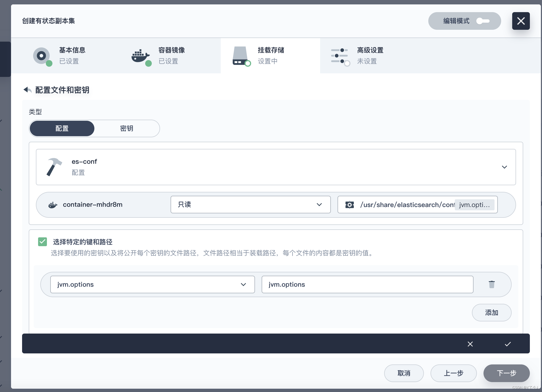Delete the jvm.options key row
Viewport: 542px width, 392px height.
[x=492, y=284]
